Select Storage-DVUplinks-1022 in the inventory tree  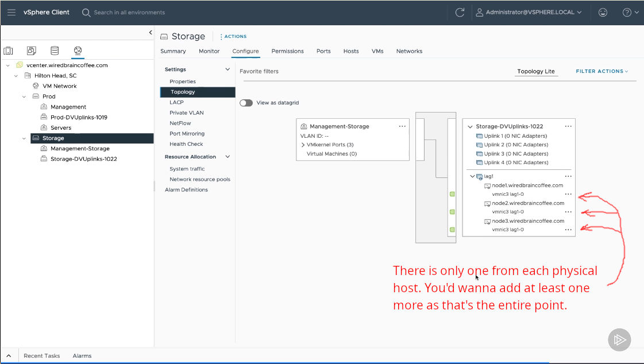[83, 159]
